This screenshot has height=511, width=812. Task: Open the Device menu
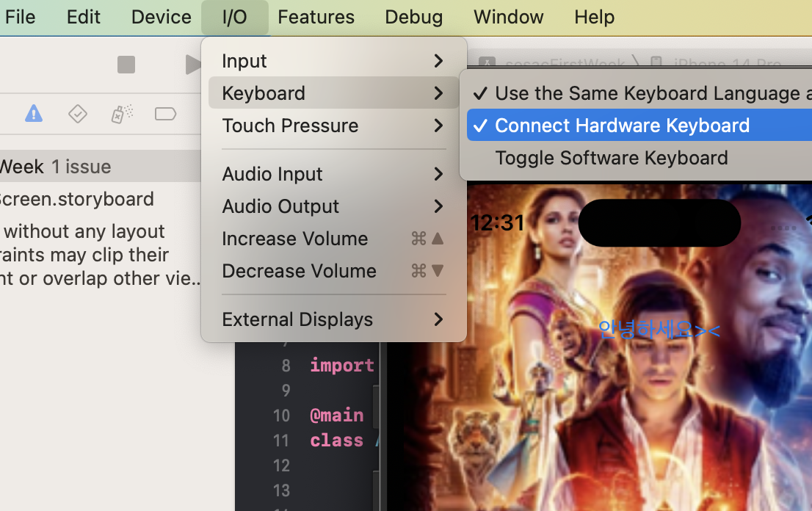click(161, 17)
